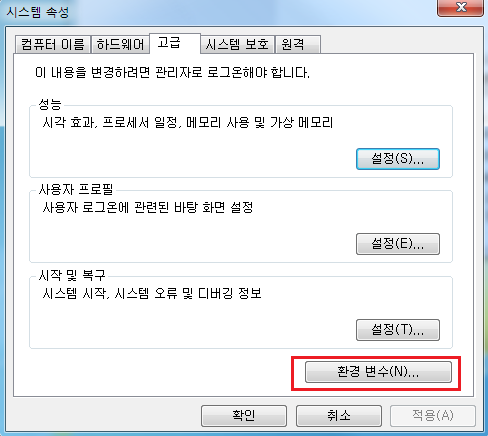Select the 고급 tab
Screen dimensions: 488x436
[175, 43]
